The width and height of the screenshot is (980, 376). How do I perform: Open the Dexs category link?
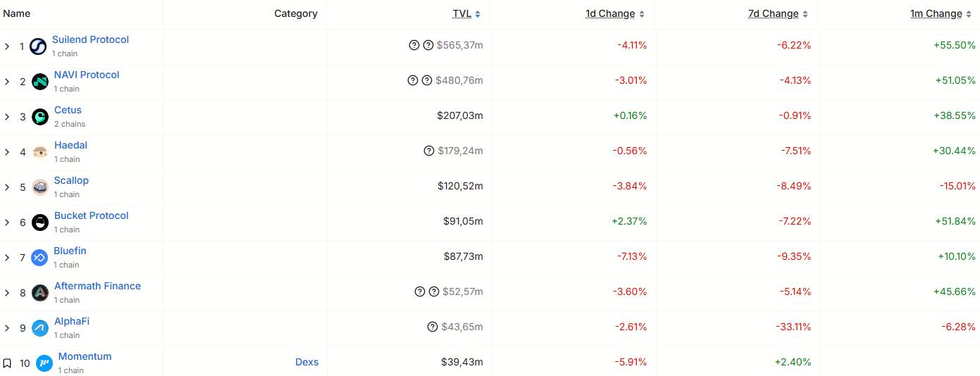[306, 362]
